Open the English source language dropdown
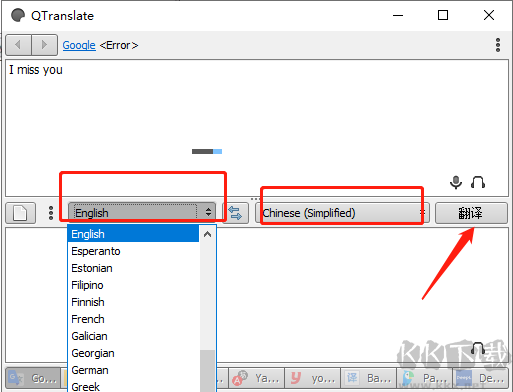Image resolution: width=513 pixels, height=392 pixels. coord(142,212)
